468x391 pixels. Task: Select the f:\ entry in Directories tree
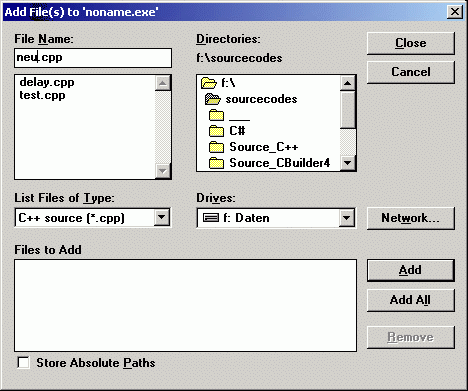228,83
